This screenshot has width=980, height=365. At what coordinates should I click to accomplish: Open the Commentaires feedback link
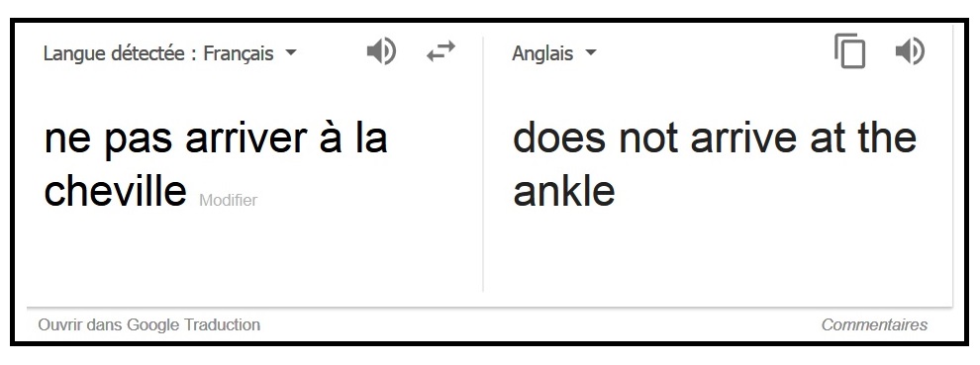pos(874,325)
